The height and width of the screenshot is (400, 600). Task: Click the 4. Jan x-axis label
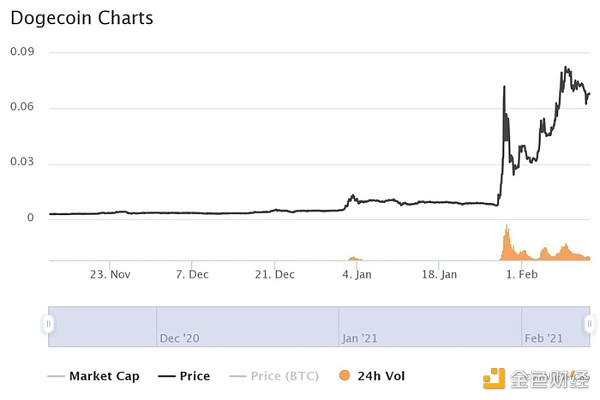pos(357,274)
